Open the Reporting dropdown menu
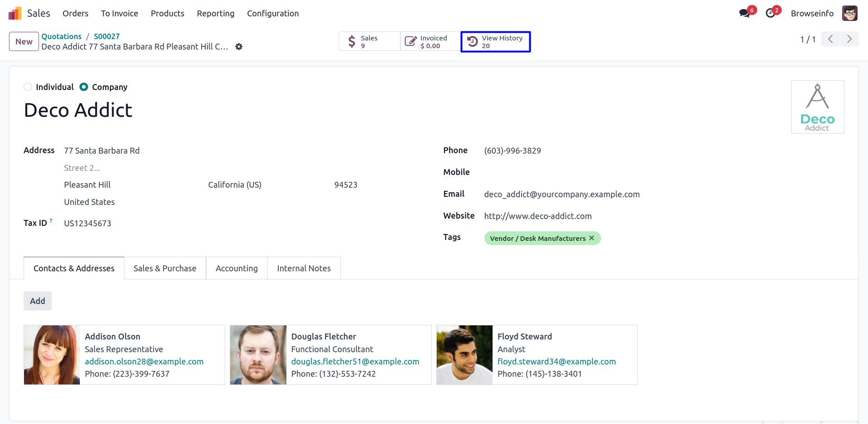The width and height of the screenshot is (868, 424). point(215,14)
